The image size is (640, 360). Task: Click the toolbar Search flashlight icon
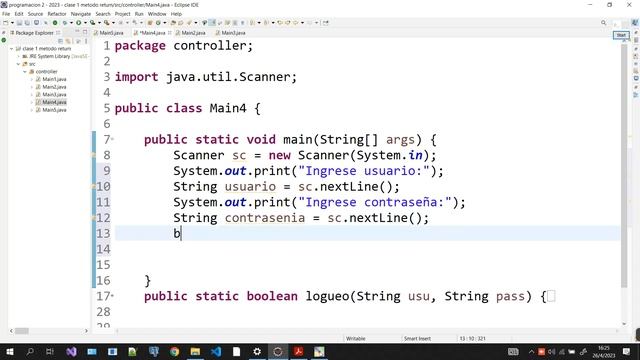point(189,23)
